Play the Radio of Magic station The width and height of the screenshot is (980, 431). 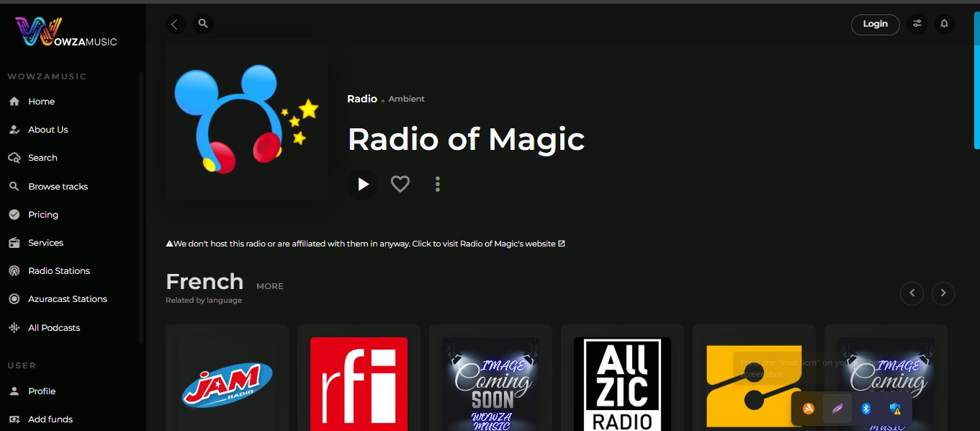pyautogui.click(x=363, y=185)
